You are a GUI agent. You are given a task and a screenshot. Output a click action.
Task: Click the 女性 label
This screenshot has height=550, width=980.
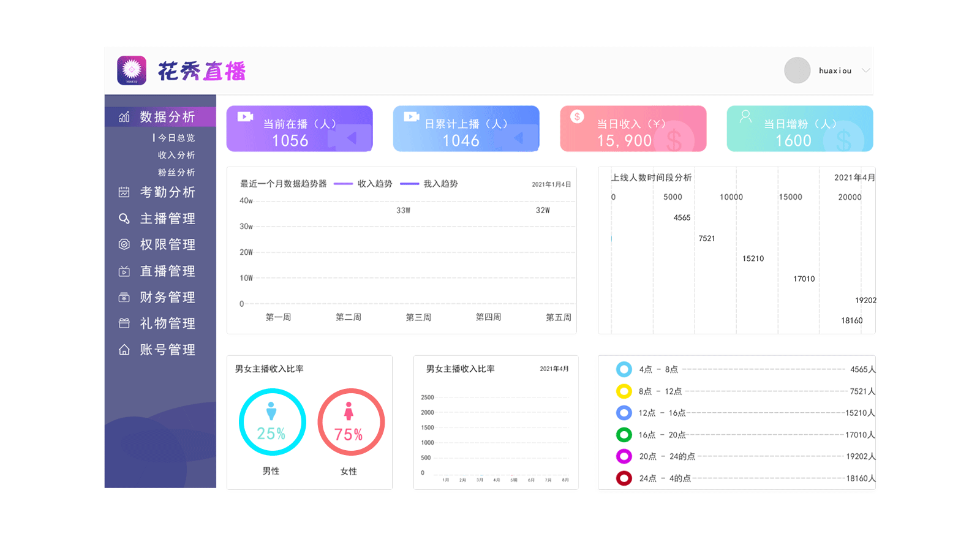[349, 471]
